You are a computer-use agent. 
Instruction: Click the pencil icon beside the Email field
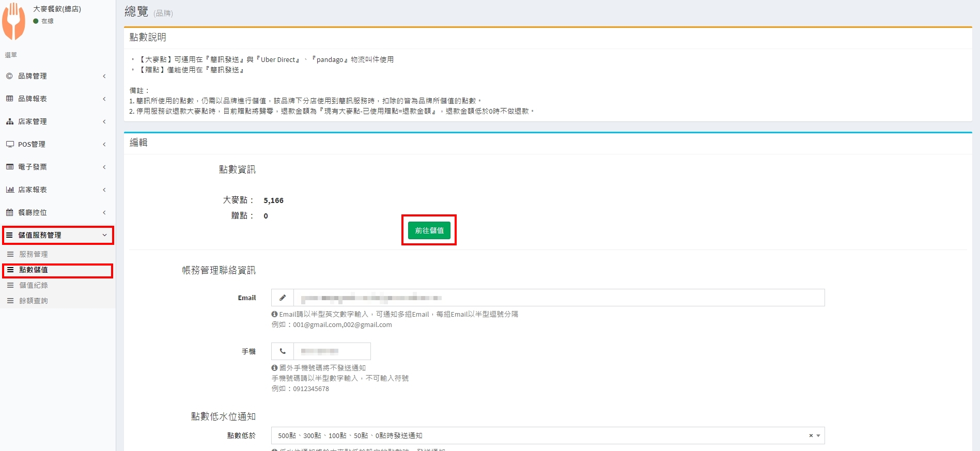[x=283, y=298]
